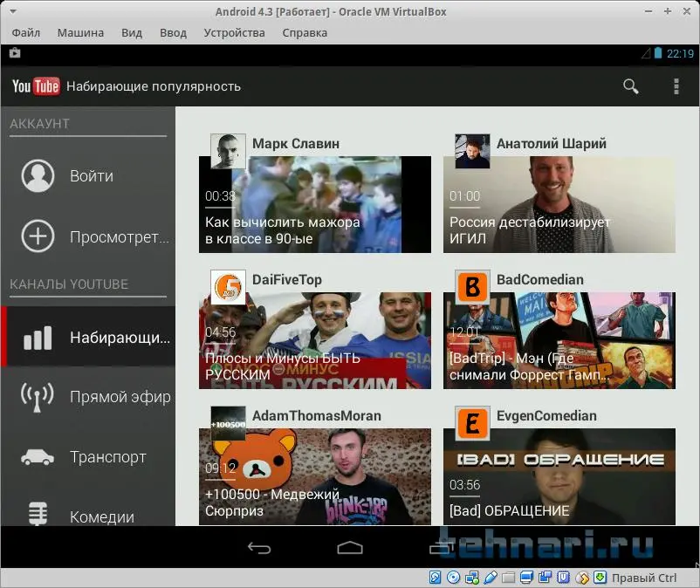Tap the YouTube logo in header
This screenshot has height=588, width=700.
(35, 85)
